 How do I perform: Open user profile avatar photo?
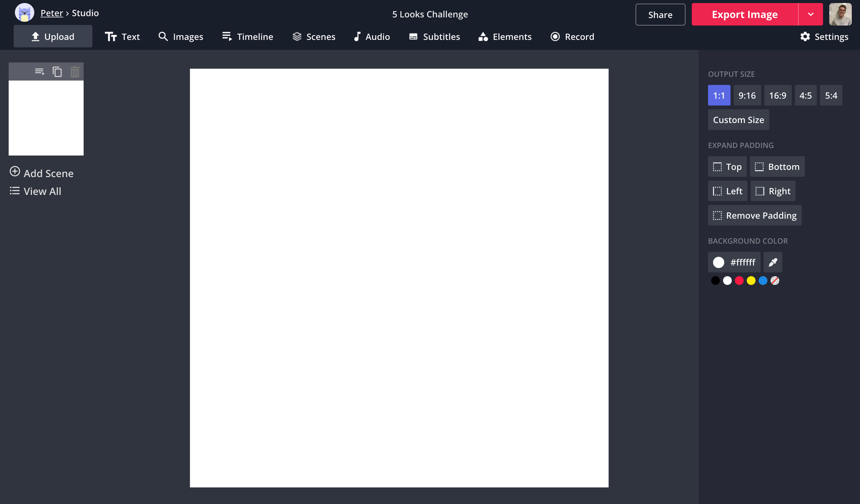point(840,14)
